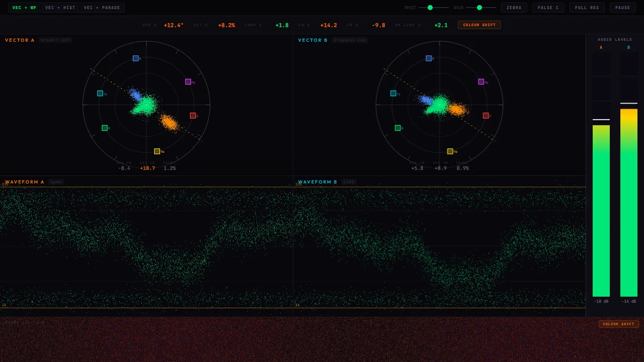Image resolution: width=644 pixels, height=362 pixels.
Task: Select the blue B target box in Vector B
Action: click(x=429, y=58)
